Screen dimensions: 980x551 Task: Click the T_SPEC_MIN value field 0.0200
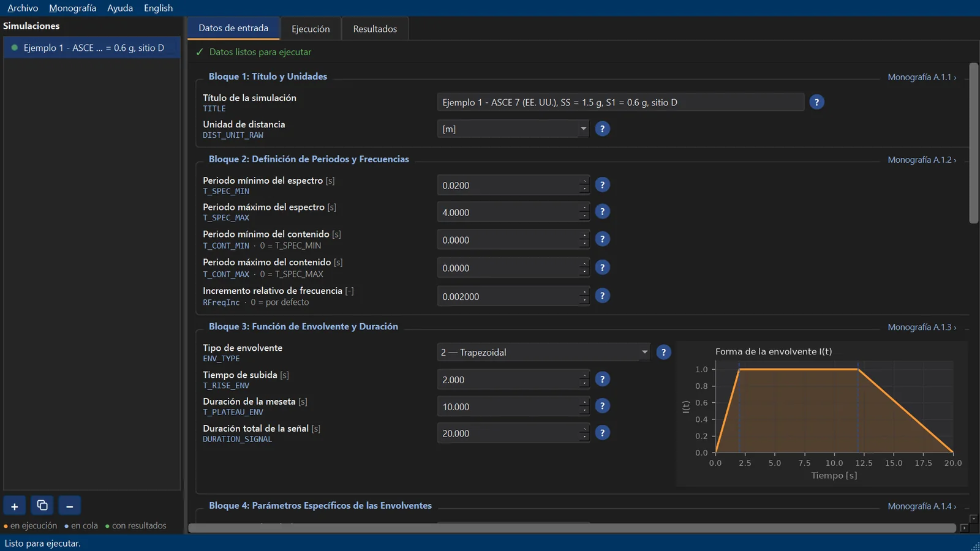(x=513, y=186)
